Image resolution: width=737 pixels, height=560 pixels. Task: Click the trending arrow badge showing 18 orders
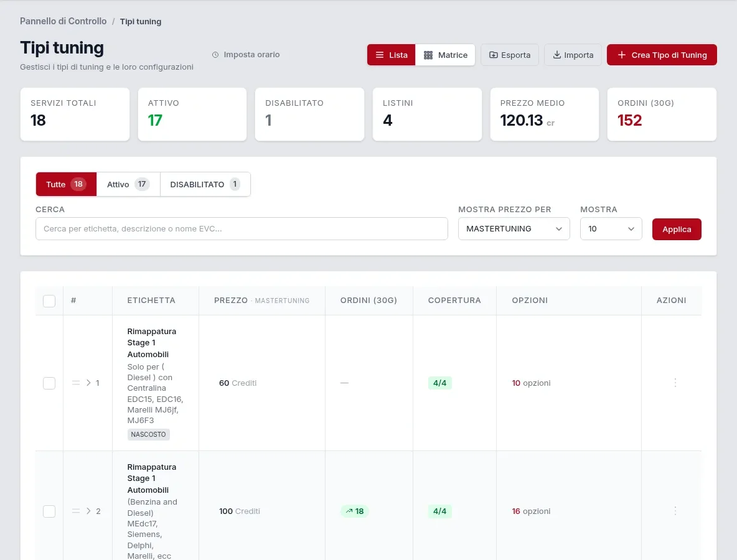pos(355,511)
